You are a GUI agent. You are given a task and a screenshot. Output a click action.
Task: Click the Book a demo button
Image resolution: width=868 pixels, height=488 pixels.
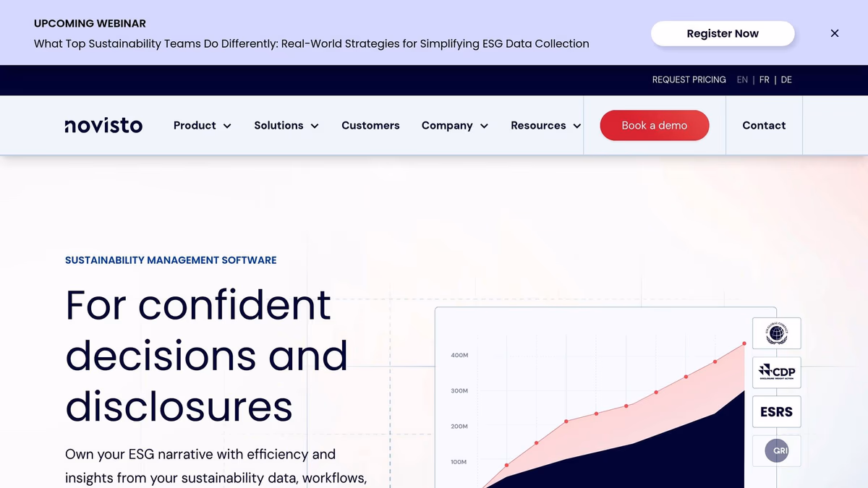coord(654,126)
